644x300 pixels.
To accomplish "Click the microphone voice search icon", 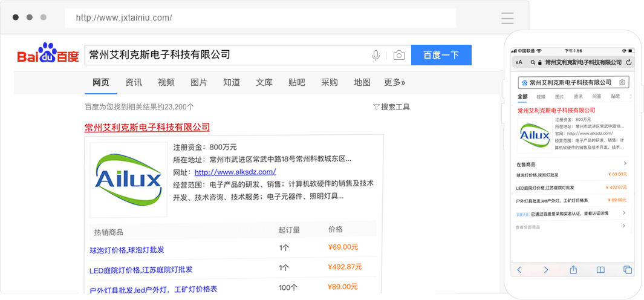I will click(376, 55).
